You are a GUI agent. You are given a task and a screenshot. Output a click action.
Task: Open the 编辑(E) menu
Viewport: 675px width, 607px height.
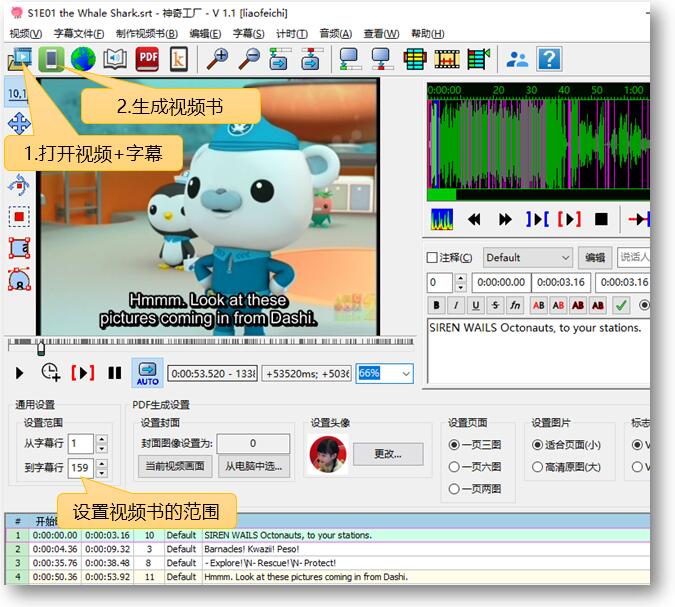205,34
